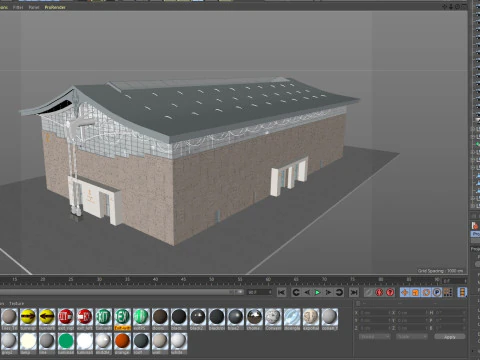Play animation forwards with green arrow
The width and height of the screenshot is (480, 360).
click(x=318, y=292)
